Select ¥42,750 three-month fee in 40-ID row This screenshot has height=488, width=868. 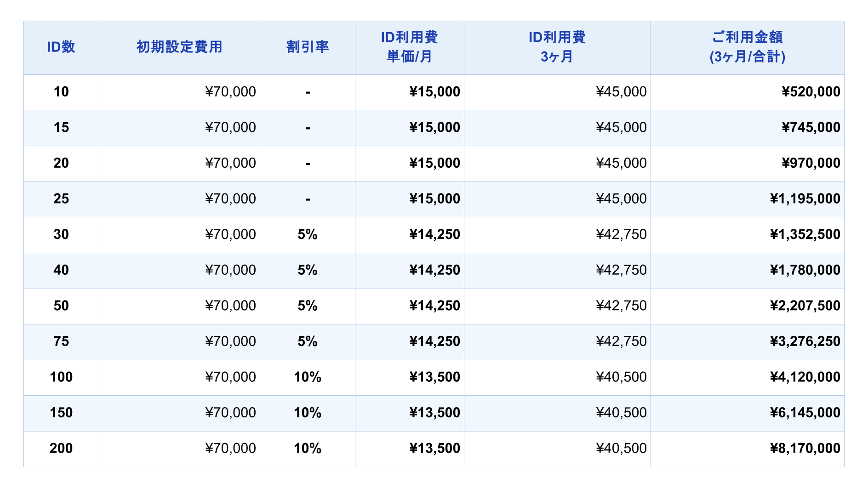pyautogui.click(x=621, y=270)
